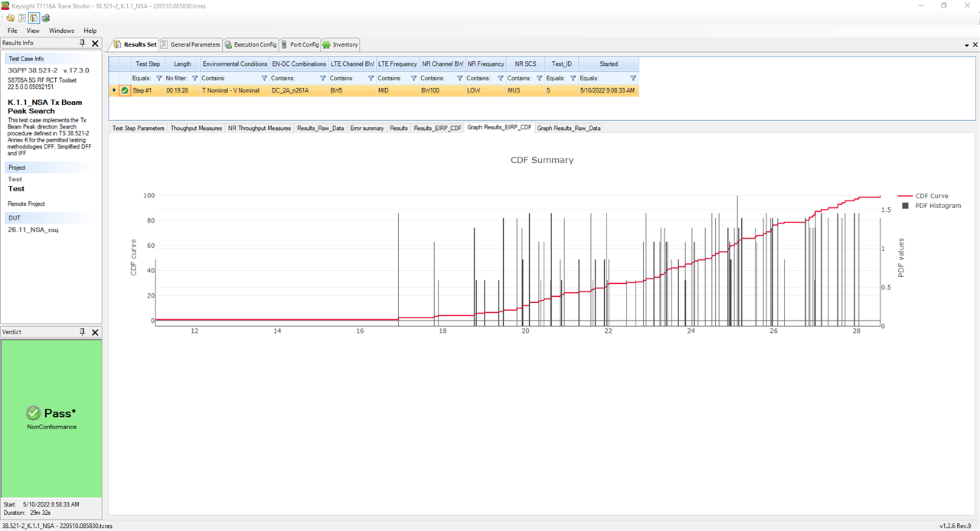This screenshot has width=980, height=531.
Task: Open the Windows menu
Action: 61,31
